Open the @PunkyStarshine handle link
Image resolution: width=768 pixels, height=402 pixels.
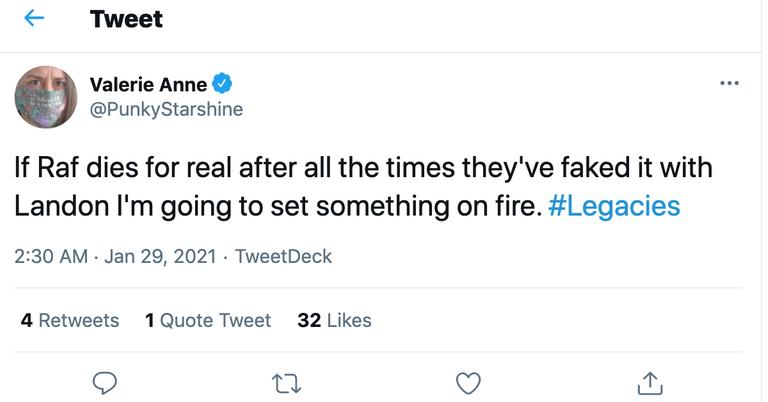[x=166, y=110]
